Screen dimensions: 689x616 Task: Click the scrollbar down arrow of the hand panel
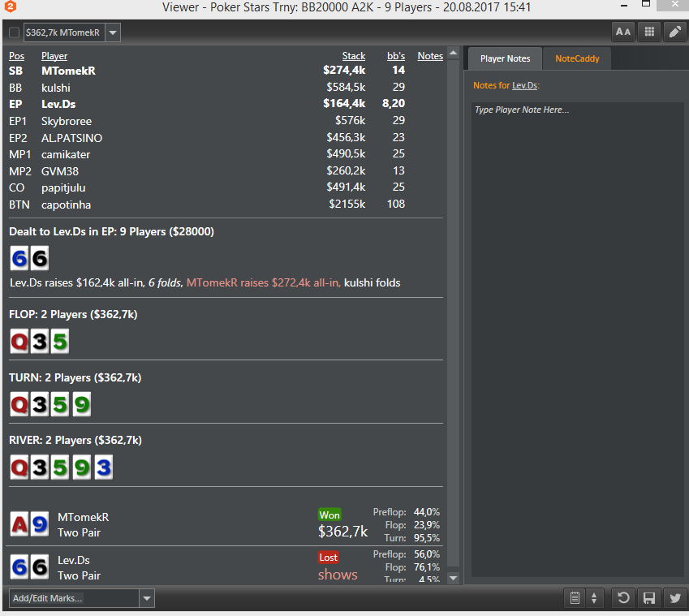454,578
